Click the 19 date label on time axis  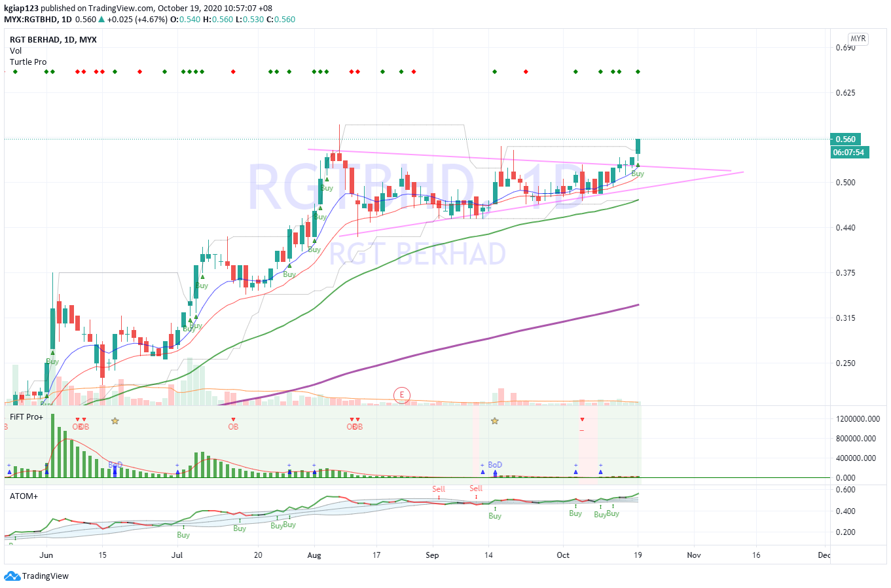[x=638, y=555]
